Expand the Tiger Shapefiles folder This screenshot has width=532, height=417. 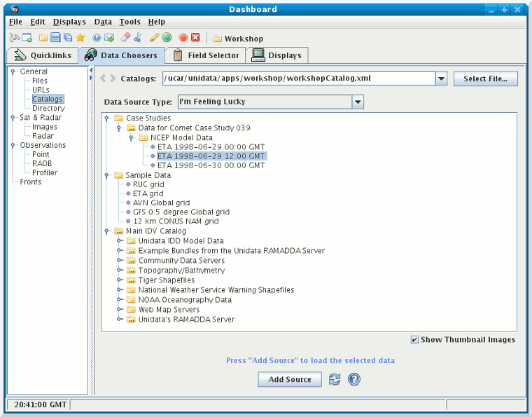pyautogui.click(x=120, y=280)
